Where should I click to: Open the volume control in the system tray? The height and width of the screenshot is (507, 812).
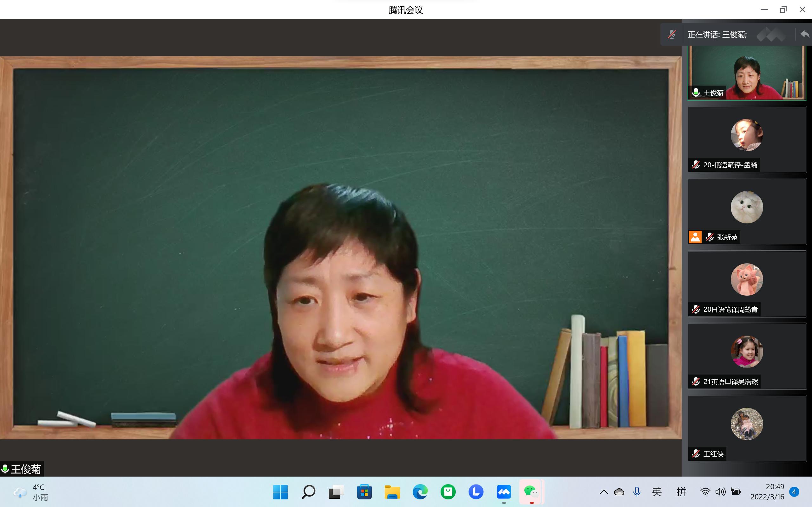coord(720,492)
